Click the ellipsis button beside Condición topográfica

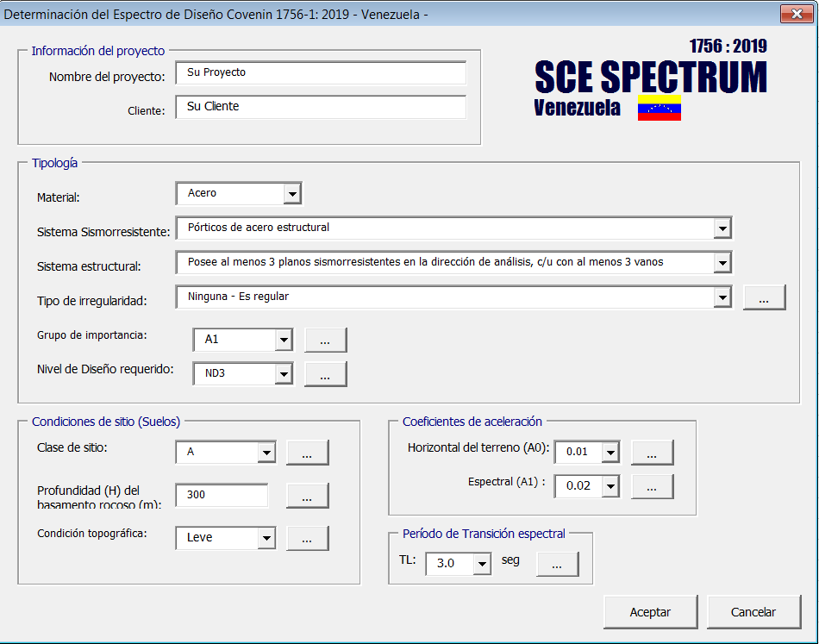(x=308, y=539)
